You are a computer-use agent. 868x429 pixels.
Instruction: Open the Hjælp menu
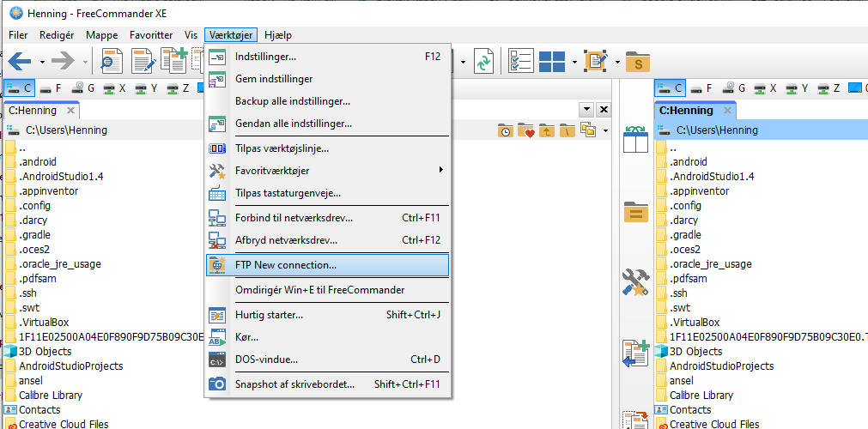point(278,35)
